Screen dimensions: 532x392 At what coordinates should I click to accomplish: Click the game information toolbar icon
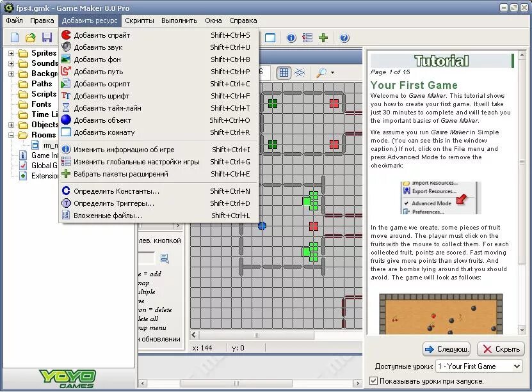click(291, 38)
